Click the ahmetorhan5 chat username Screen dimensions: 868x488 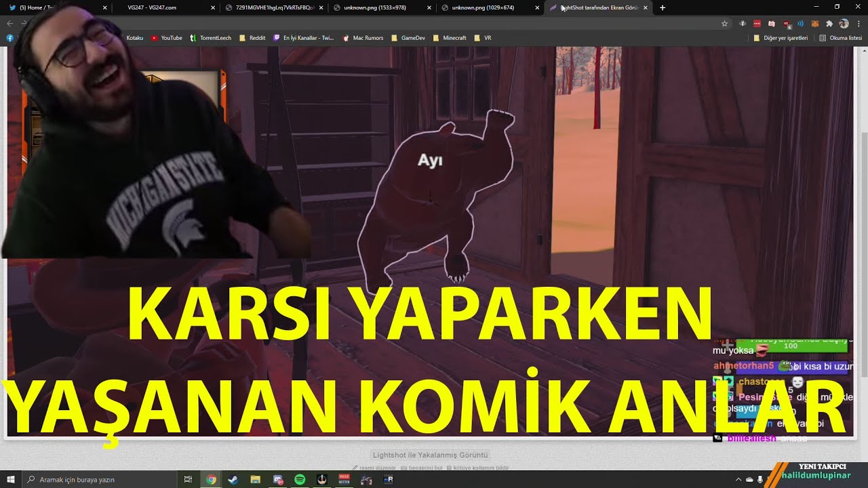click(x=743, y=365)
